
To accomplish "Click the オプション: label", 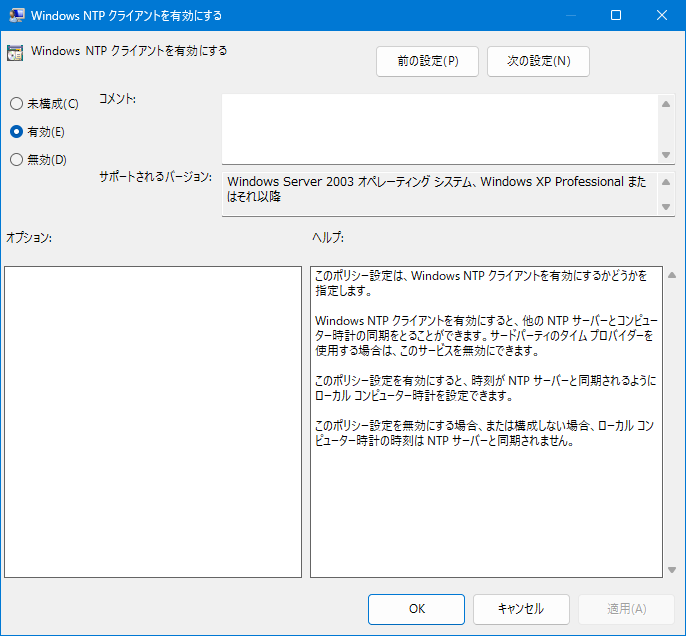I will point(29,238).
